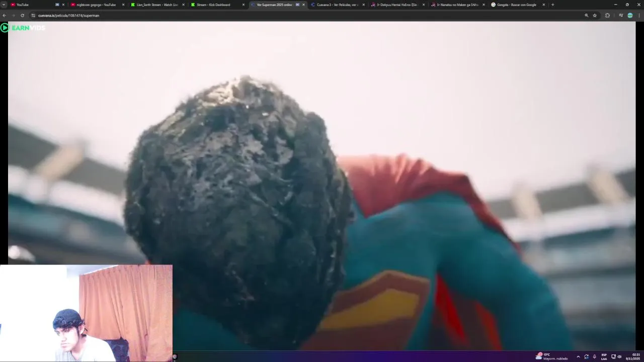
Task: Go back to the previous page
Action: pyautogui.click(x=4, y=16)
